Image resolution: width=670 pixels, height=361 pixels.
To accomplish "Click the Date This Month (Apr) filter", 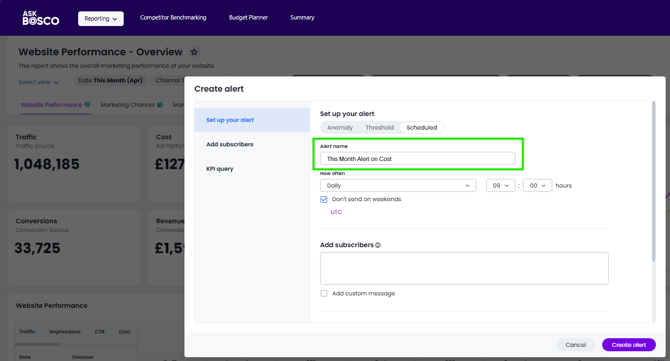I will (x=110, y=80).
